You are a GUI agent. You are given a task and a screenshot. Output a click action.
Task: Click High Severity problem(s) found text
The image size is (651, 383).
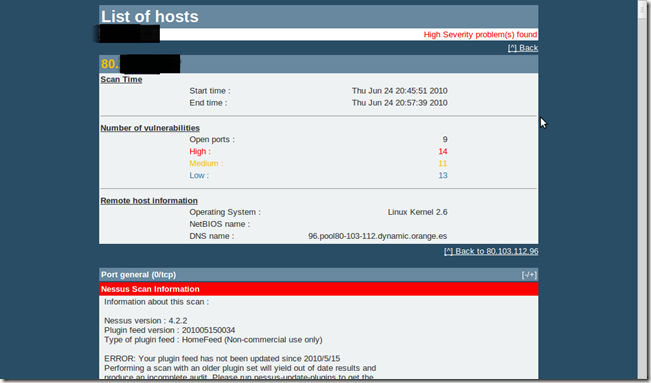click(480, 34)
